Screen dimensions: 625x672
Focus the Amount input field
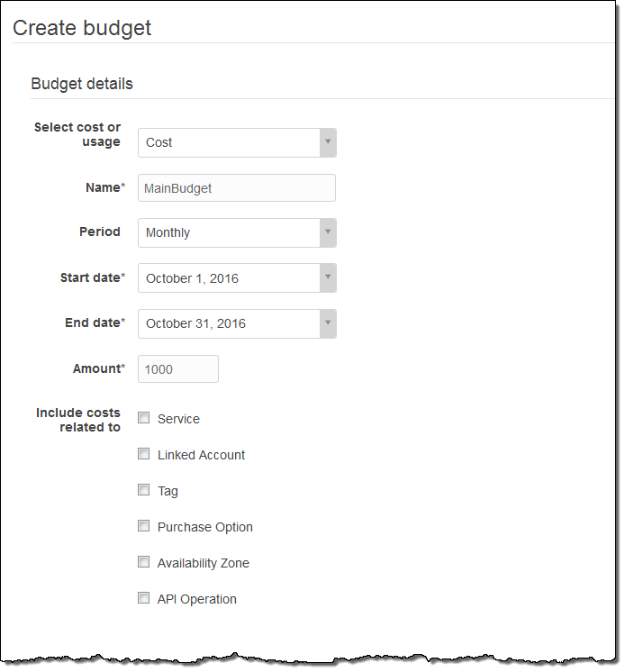(178, 369)
